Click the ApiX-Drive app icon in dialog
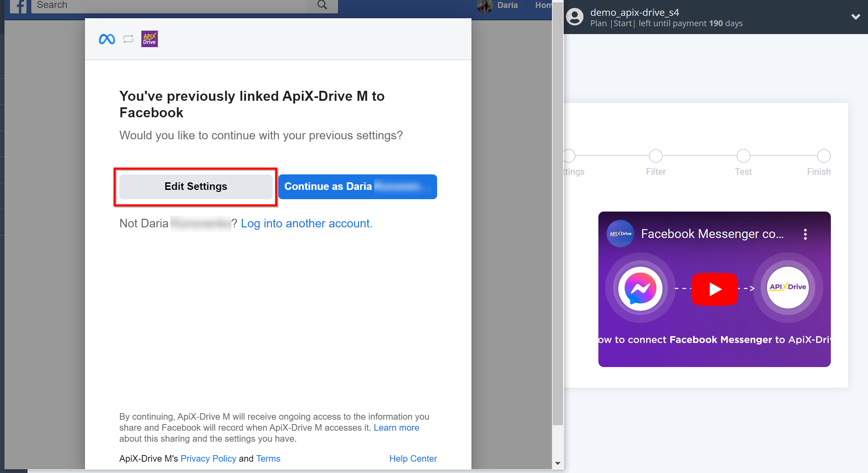Screen dimensions: 868x473 [149, 39]
